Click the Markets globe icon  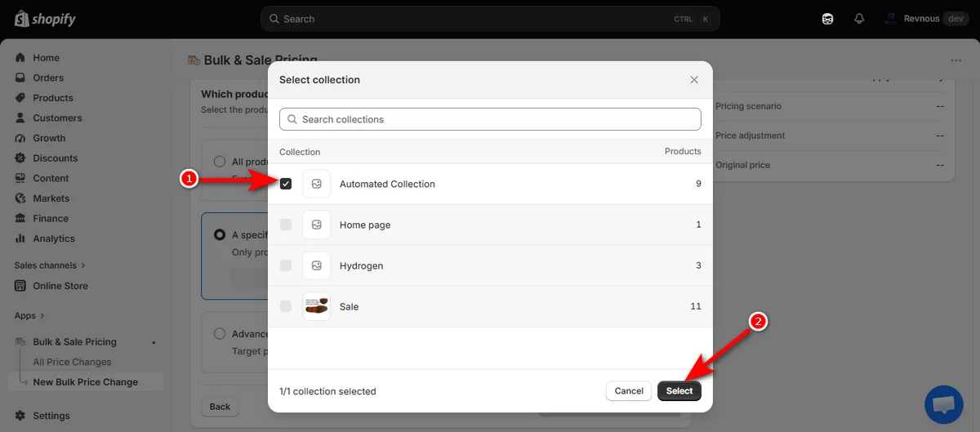pos(20,198)
